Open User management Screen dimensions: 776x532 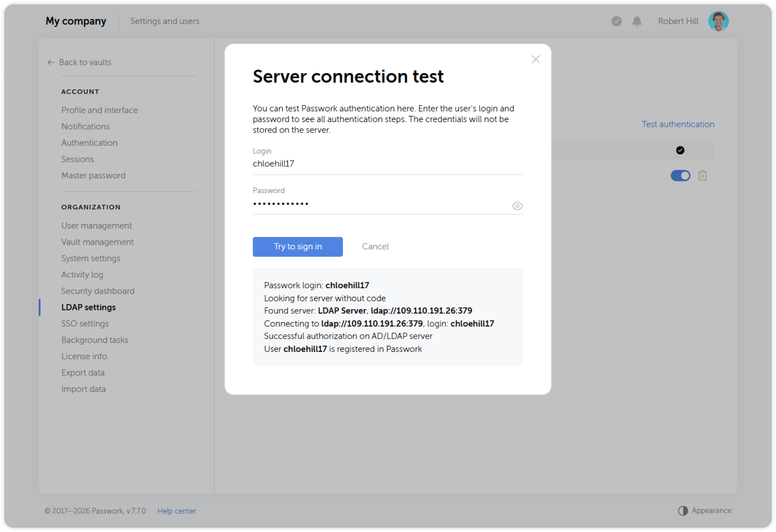pyautogui.click(x=96, y=226)
